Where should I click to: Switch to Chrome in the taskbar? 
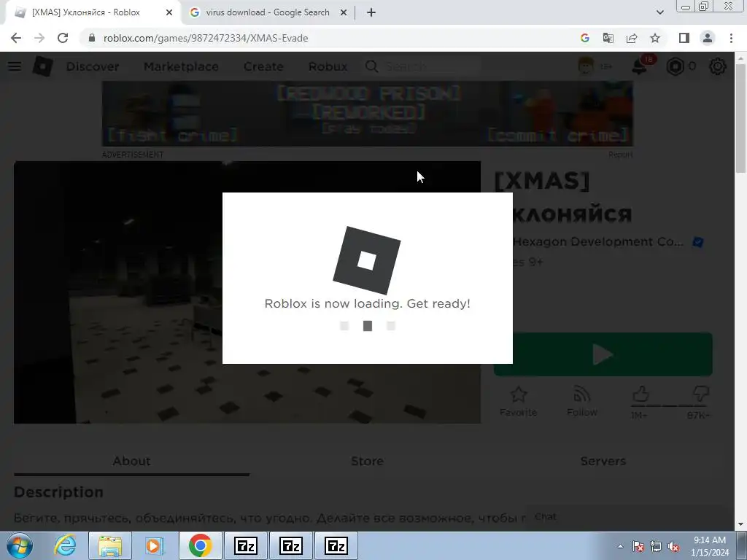pos(200,545)
